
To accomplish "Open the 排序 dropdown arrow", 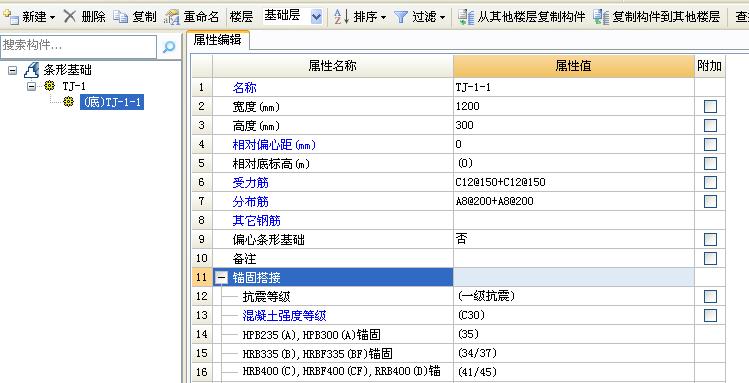I will 384,18.
